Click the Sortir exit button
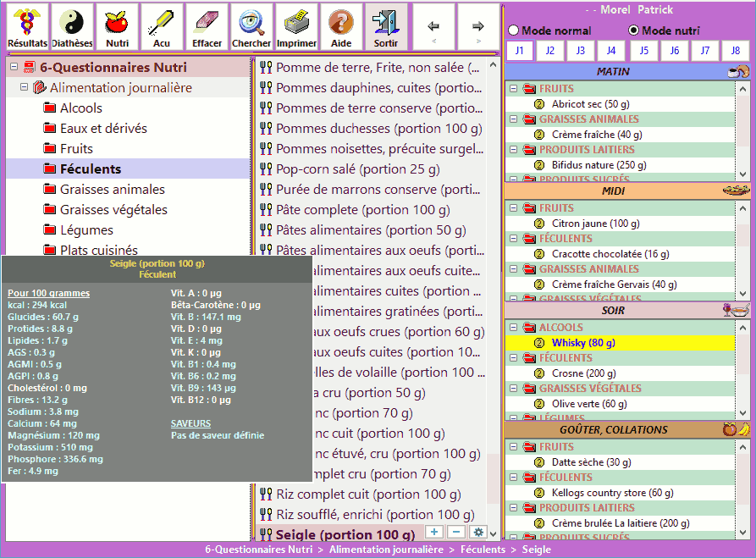 (386, 26)
